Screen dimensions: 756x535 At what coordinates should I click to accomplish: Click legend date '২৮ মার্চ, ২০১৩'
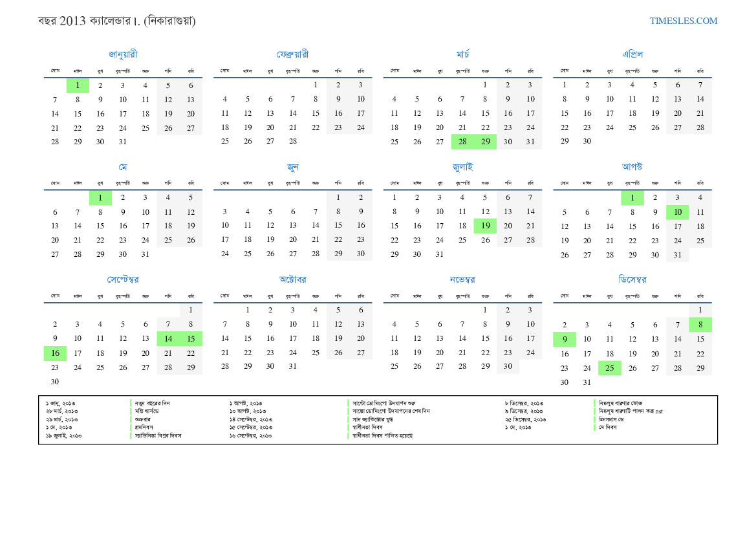(61, 411)
